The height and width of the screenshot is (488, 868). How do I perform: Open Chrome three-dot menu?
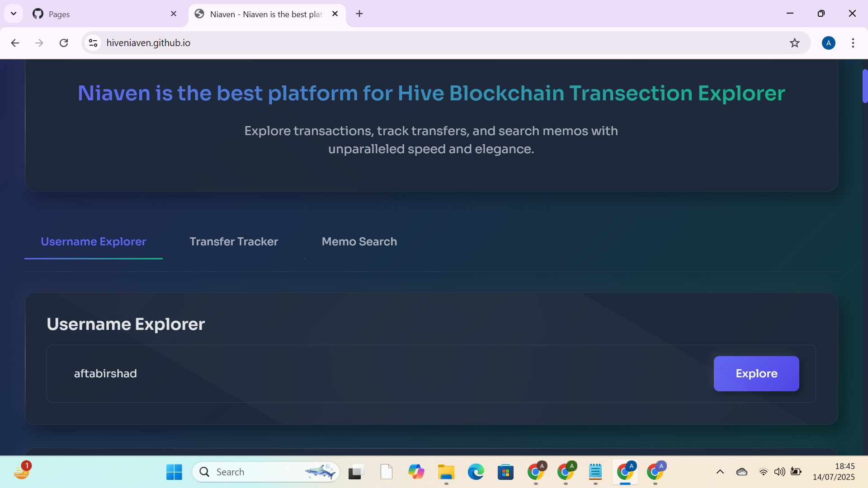pos(853,43)
